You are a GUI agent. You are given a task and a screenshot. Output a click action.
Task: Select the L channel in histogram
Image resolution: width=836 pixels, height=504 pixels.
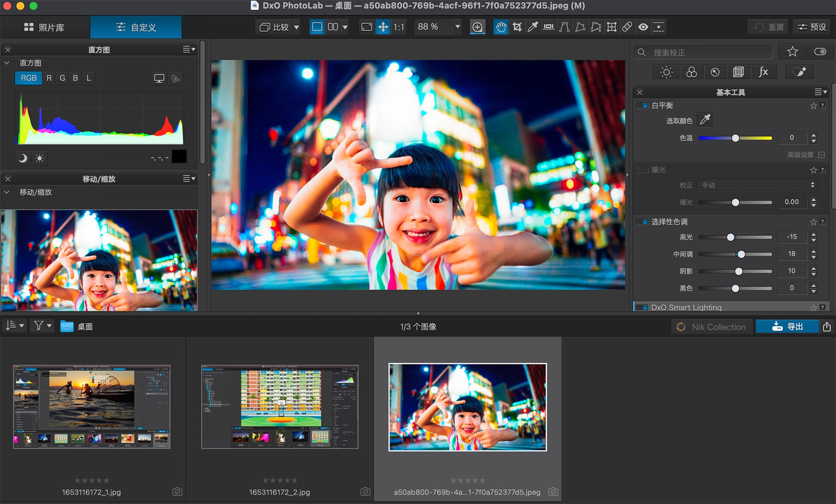pos(89,78)
